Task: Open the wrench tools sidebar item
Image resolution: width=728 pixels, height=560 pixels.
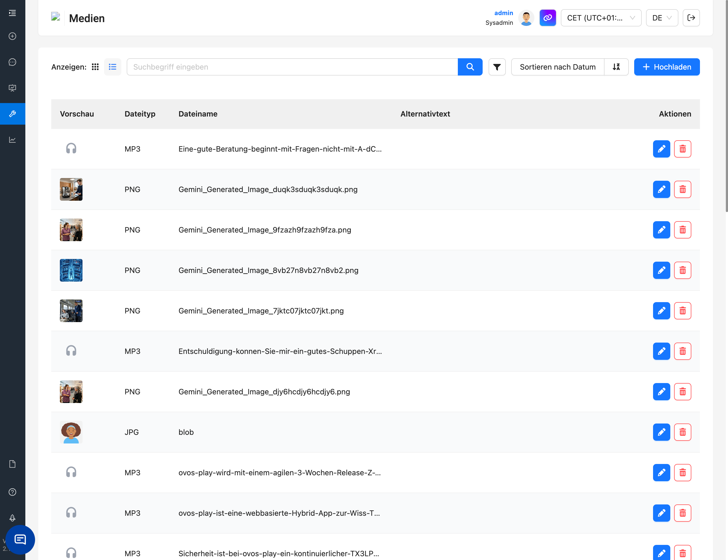Action: click(12, 114)
